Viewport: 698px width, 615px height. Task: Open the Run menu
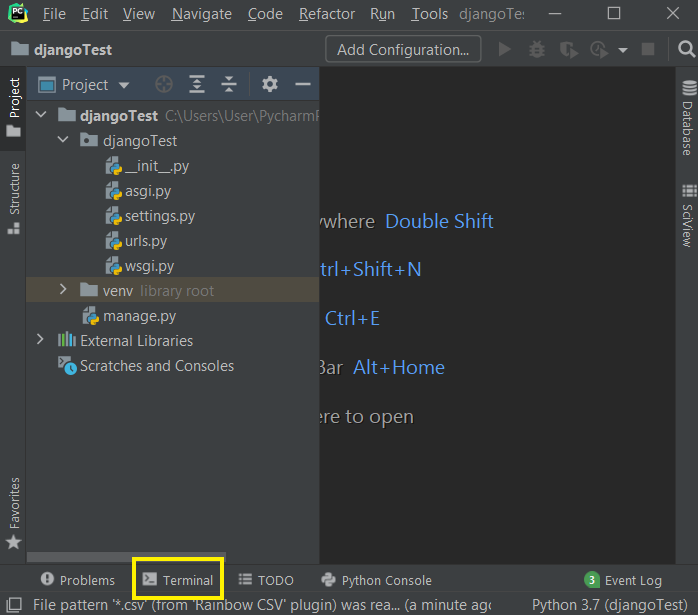coord(382,14)
